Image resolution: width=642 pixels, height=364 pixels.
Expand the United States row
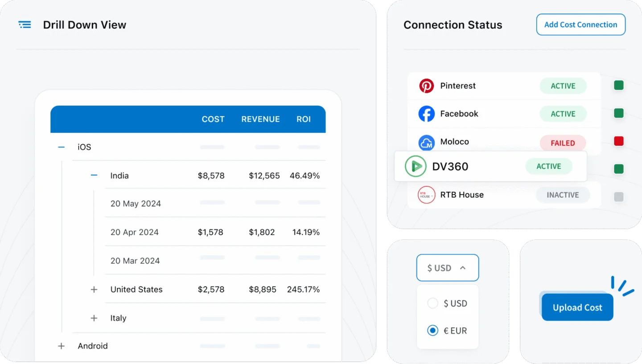pyautogui.click(x=94, y=289)
